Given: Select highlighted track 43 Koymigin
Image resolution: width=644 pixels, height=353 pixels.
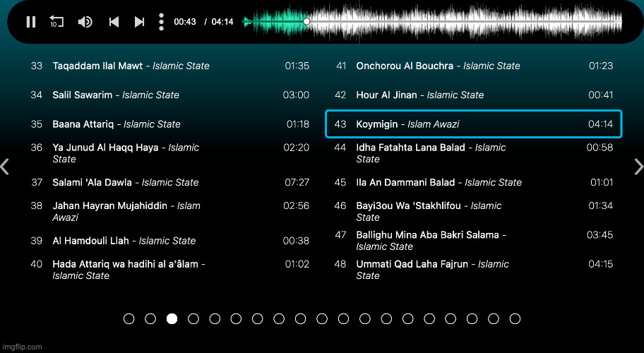Looking at the screenshot, I should (x=474, y=124).
